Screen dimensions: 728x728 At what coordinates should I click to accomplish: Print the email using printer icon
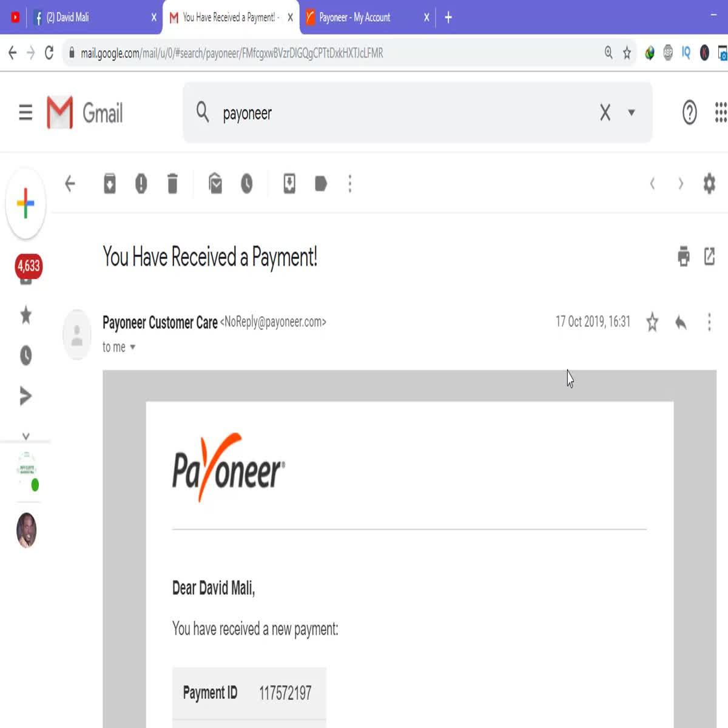pos(684,257)
